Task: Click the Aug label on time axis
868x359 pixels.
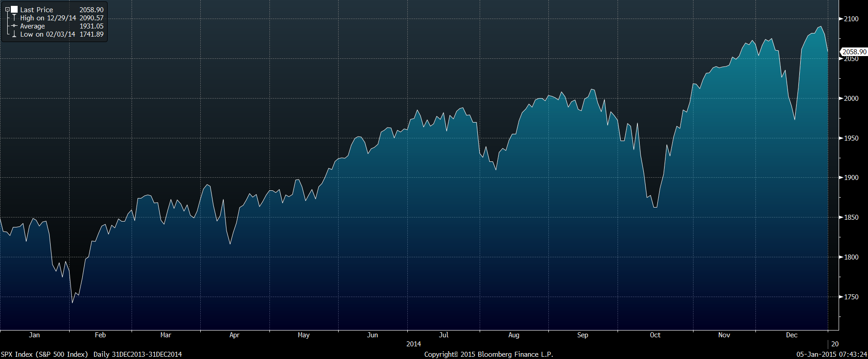Action: click(x=514, y=335)
